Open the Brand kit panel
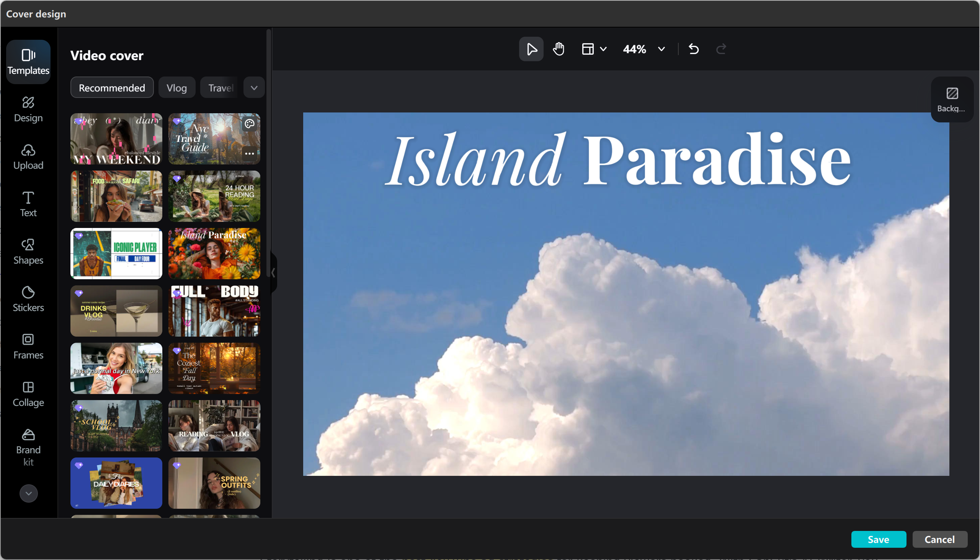This screenshot has width=980, height=560. coord(28,447)
